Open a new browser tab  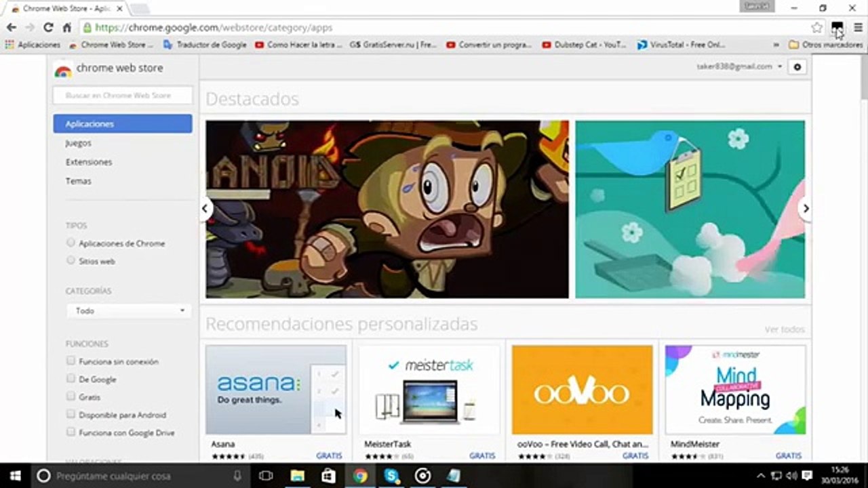(x=140, y=8)
